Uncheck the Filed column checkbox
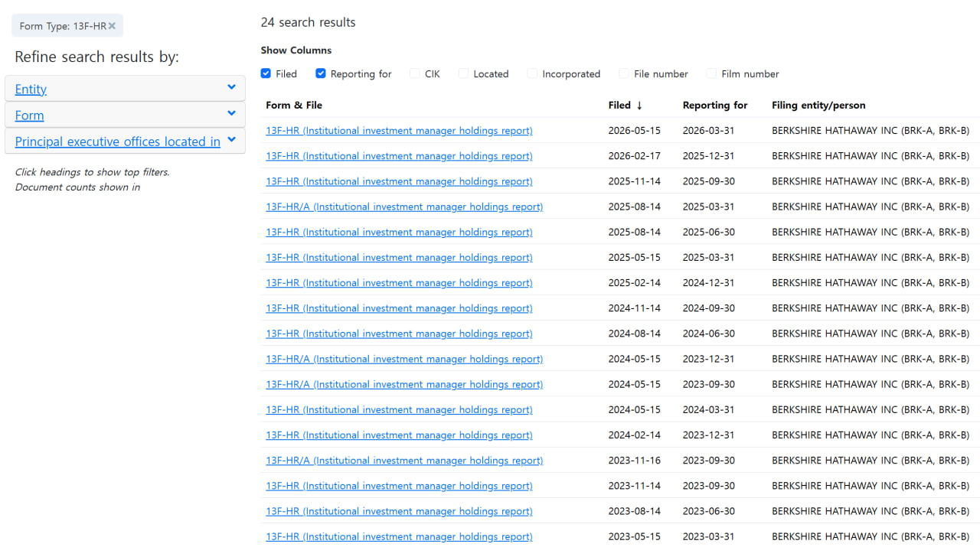Image resolution: width=980 pixels, height=547 pixels. point(266,73)
